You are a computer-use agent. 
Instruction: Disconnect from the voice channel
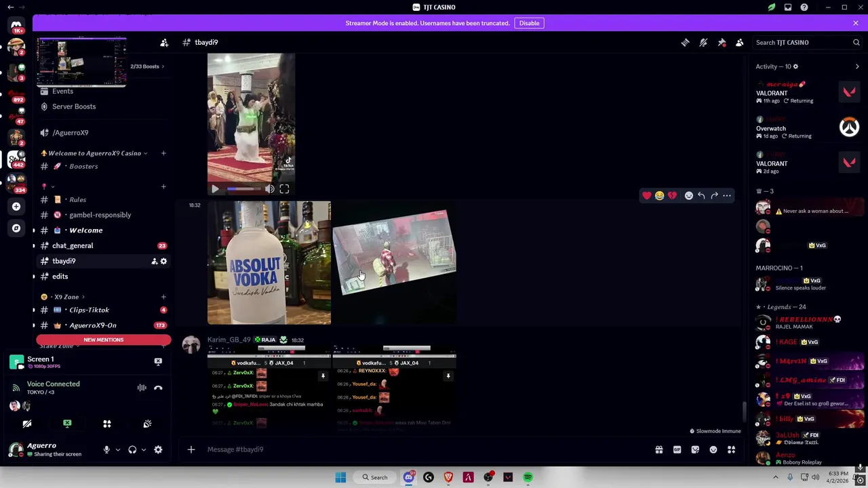158,388
